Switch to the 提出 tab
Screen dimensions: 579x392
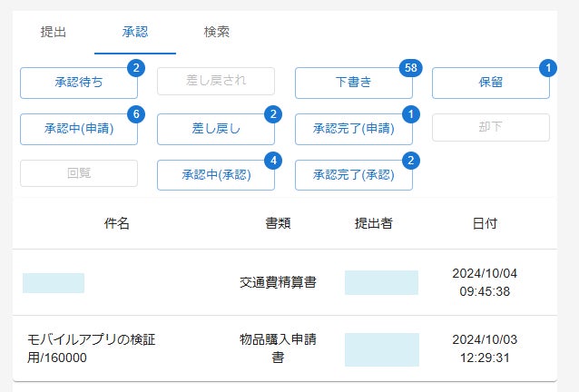click(x=54, y=33)
